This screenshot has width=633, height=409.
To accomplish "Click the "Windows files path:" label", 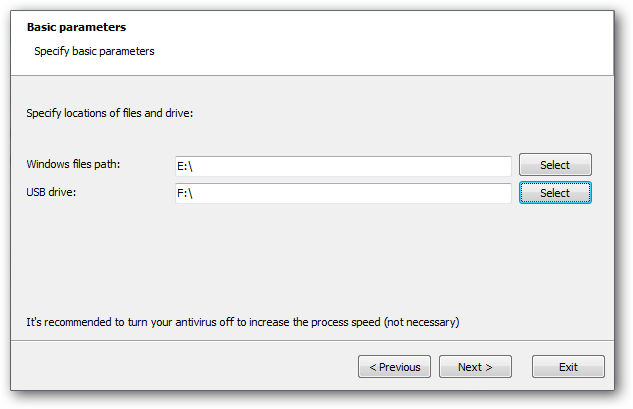I will (x=75, y=164).
